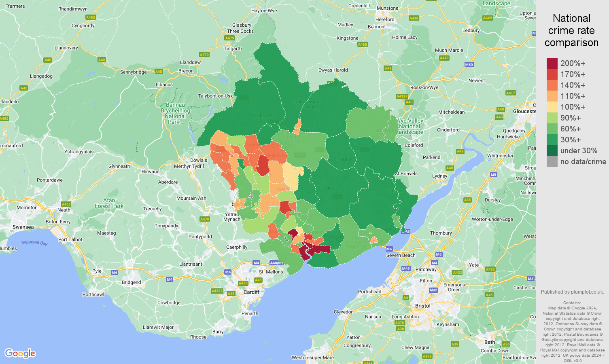Click the A470 road shield near Talgarth

click(x=204, y=55)
